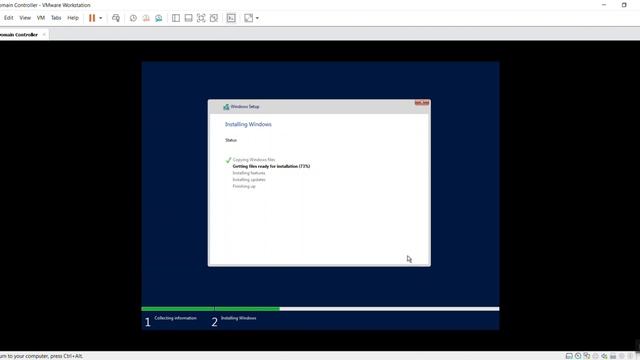Click the CD/DVD drive status icon
The image size is (640, 360).
578,356
